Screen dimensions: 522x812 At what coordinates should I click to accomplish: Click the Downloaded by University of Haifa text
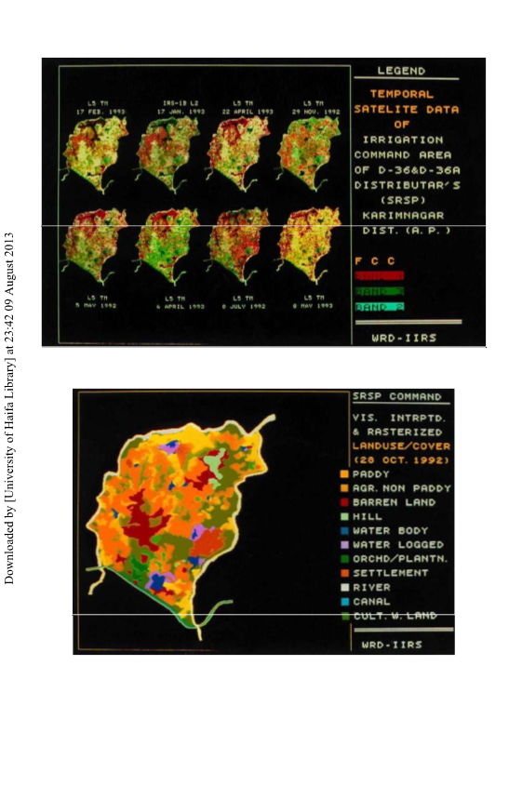8,408
